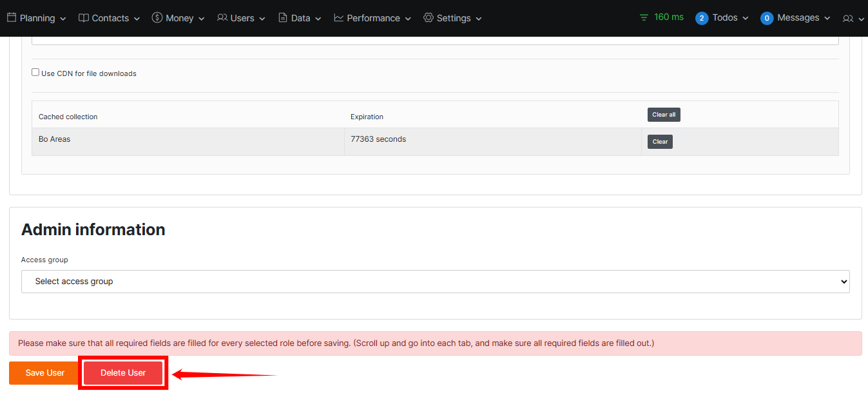Click the Users people icon
The width and height of the screenshot is (868, 404).
(x=222, y=18)
